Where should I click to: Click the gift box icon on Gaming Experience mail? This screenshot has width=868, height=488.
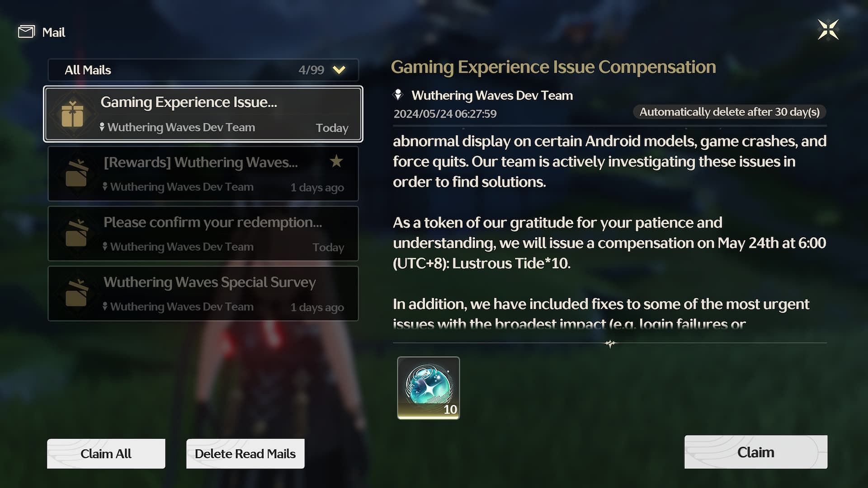click(73, 114)
